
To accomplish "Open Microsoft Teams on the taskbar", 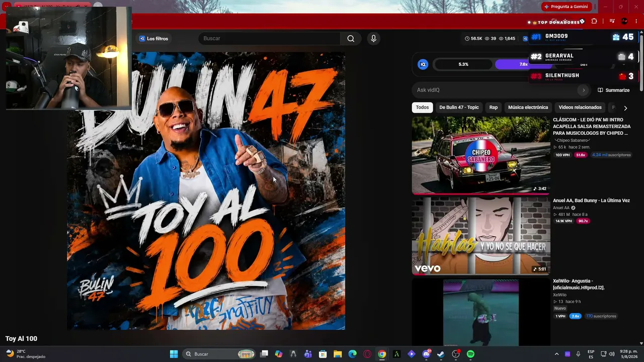I will 308,354.
